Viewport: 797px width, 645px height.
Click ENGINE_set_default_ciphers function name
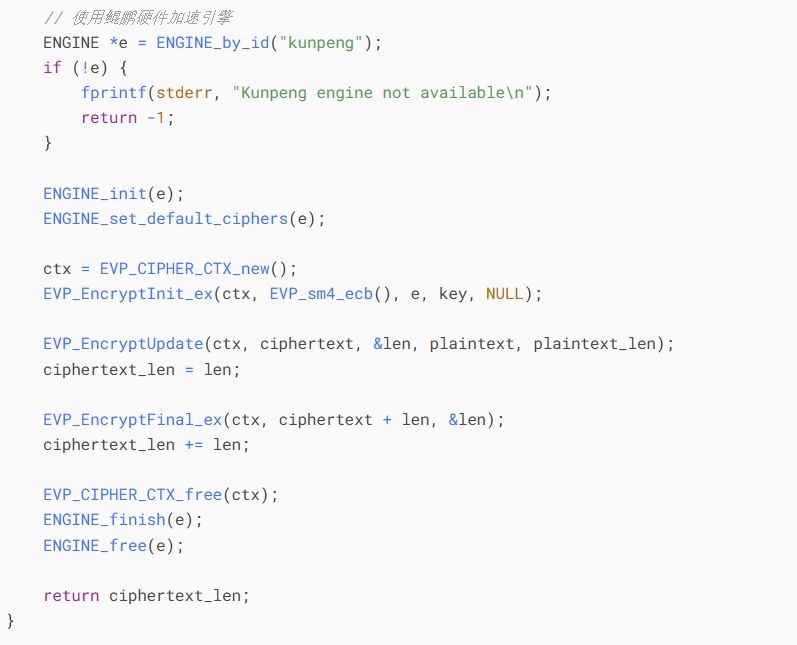[x=166, y=219]
